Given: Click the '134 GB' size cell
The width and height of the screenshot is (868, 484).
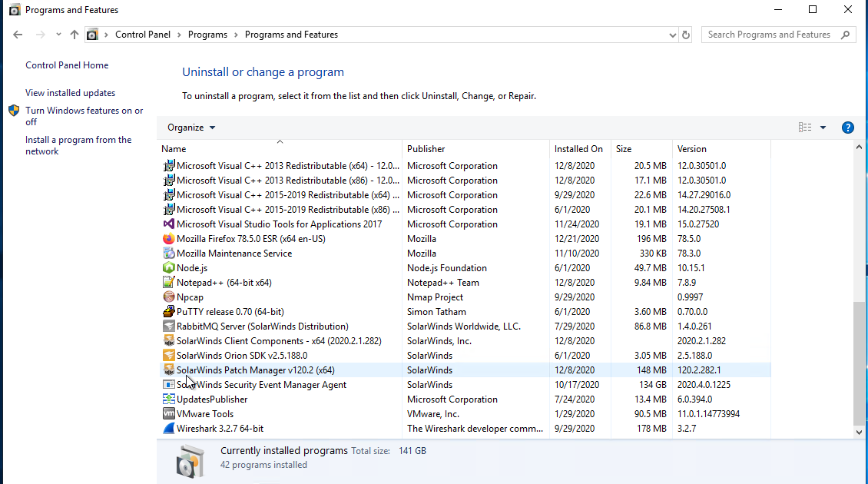Looking at the screenshot, I should coord(653,385).
